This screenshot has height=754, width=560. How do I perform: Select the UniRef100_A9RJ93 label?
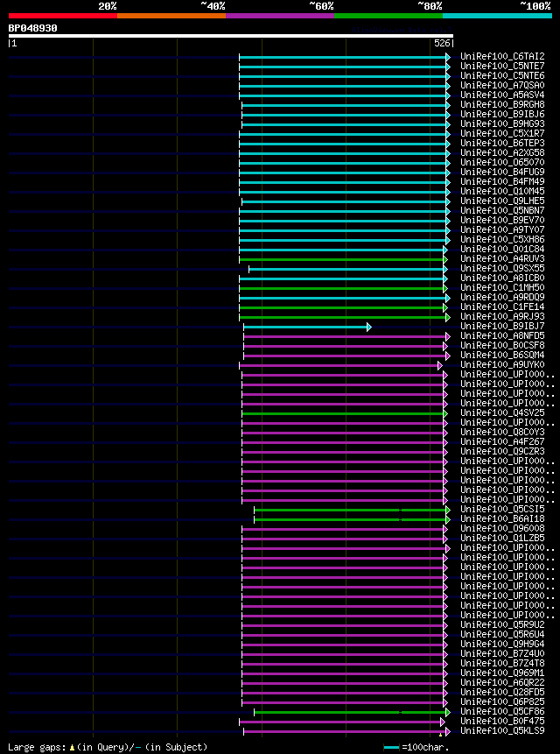tap(502, 316)
